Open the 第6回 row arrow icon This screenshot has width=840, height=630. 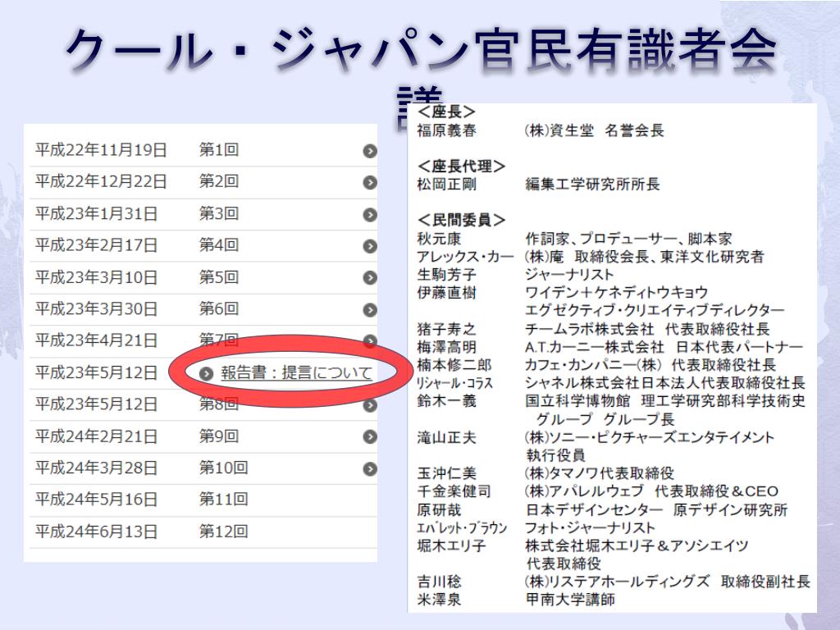tap(370, 310)
